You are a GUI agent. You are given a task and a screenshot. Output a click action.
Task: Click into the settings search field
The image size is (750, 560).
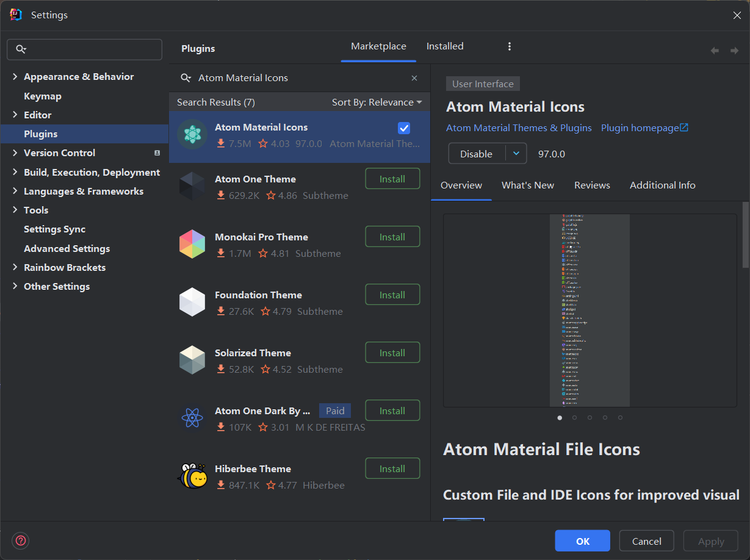pos(84,49)
